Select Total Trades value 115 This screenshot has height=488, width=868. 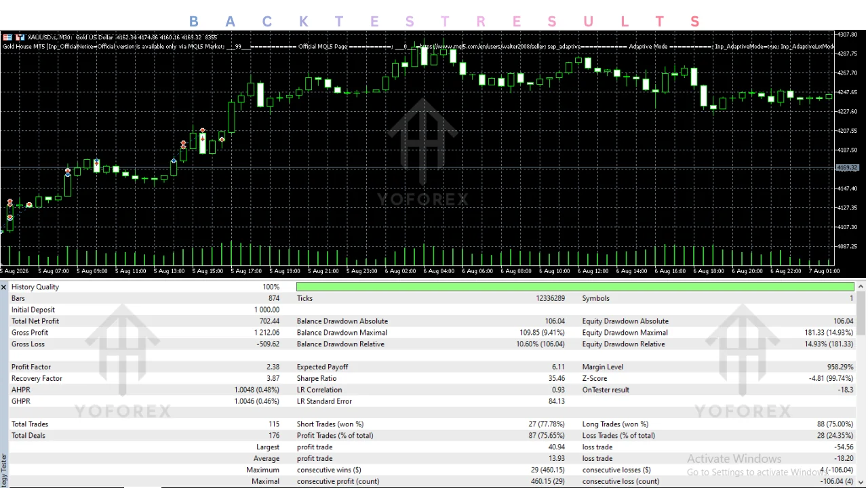[x=274, y=425]
